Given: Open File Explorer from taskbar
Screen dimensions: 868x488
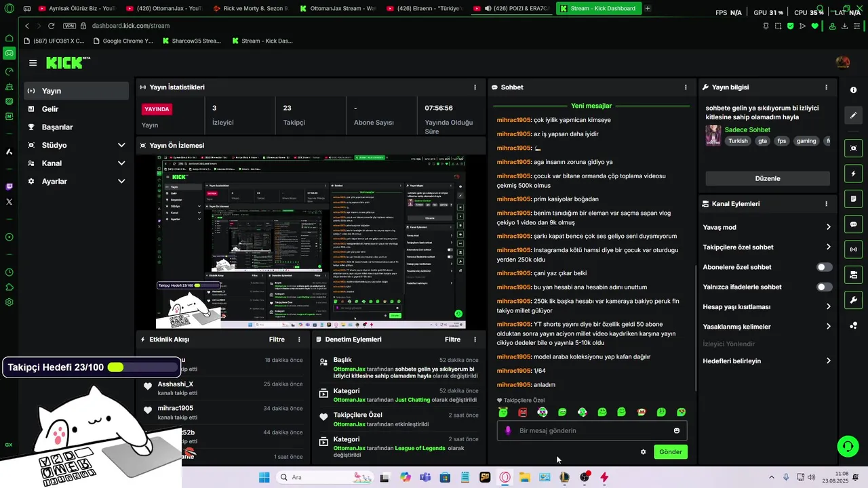Looking at the screenshot, I should click(x=525, y=477).
